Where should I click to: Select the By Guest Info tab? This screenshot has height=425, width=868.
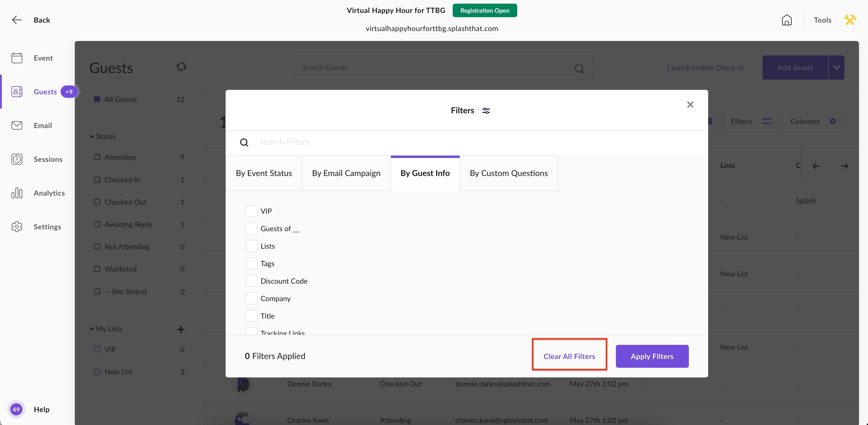coord(425,173)
